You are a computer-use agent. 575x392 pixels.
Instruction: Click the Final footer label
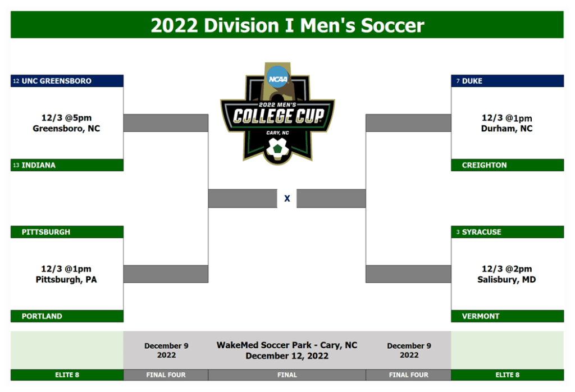point(287,375)
